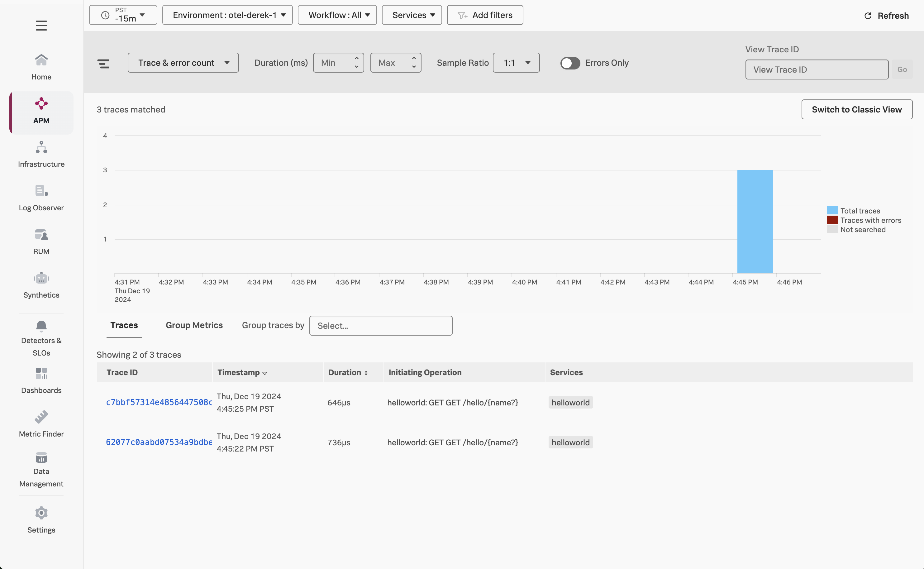Screen dimensions: 924x569
Task: Open Trace & error count dropdown
Action: point(183,63)
